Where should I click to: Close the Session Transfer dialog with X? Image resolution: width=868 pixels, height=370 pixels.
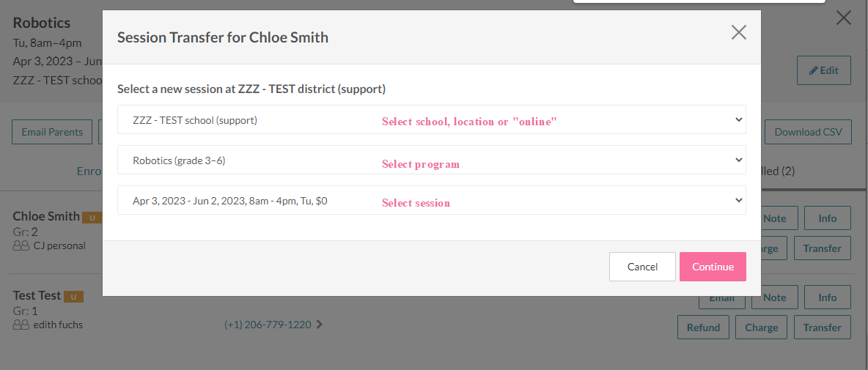pos(738,32)
